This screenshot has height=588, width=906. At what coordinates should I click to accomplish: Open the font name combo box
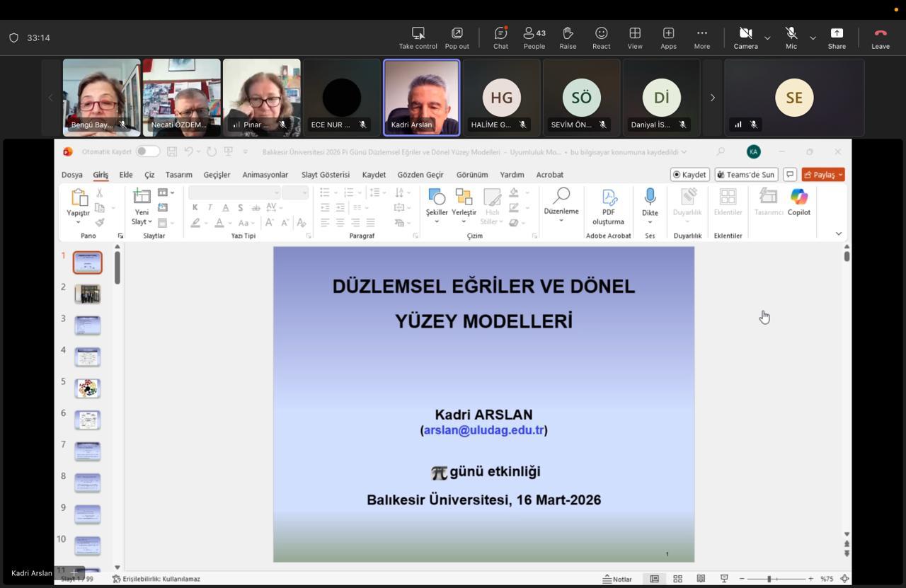[234, 192]
